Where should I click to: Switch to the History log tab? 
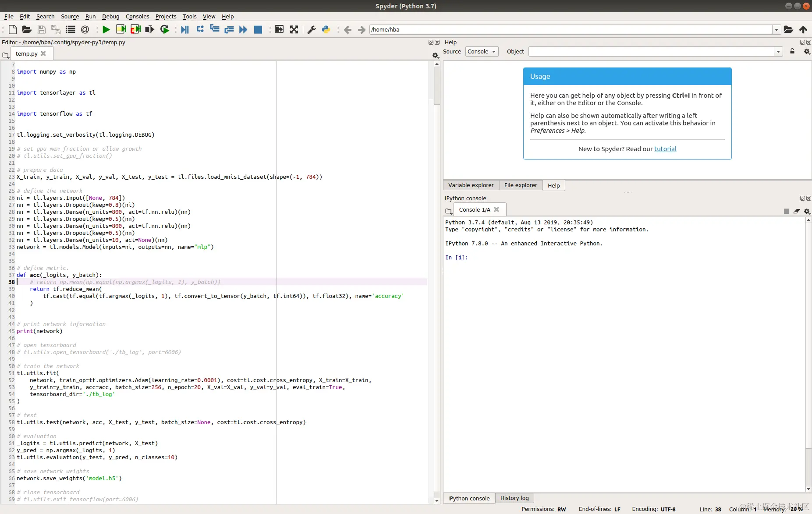click(514, 498)
